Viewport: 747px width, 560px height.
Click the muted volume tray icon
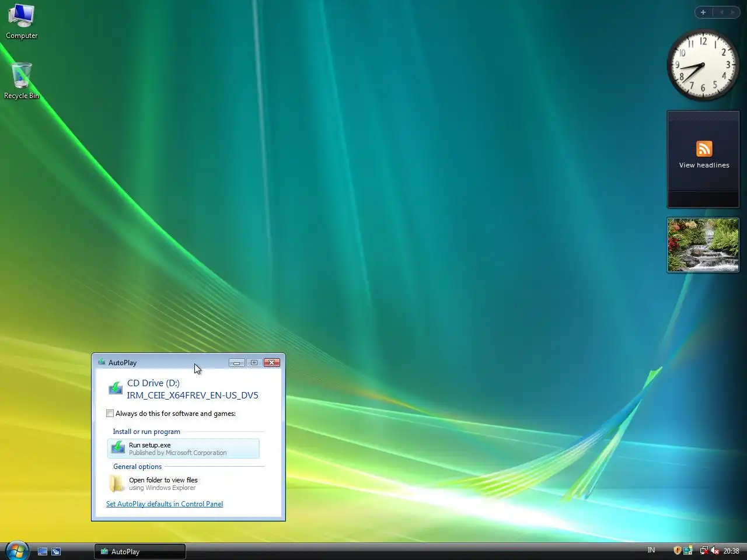715,551
